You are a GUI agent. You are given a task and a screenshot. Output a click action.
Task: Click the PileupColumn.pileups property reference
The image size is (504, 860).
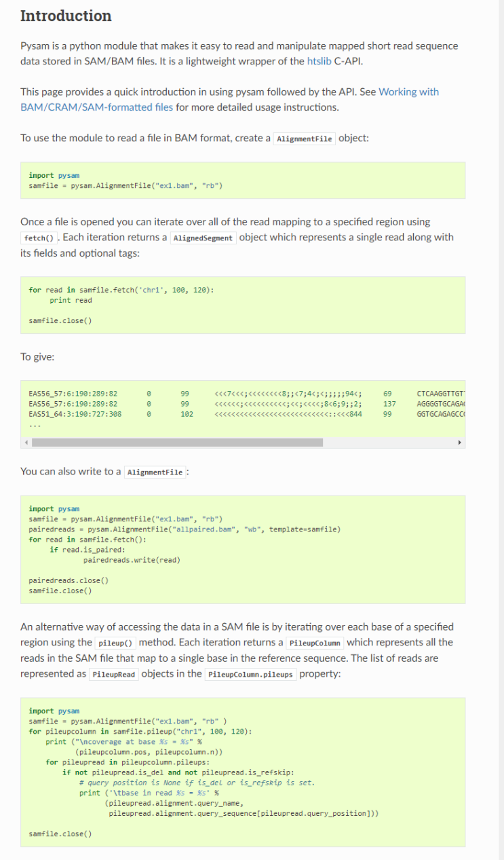250,674
